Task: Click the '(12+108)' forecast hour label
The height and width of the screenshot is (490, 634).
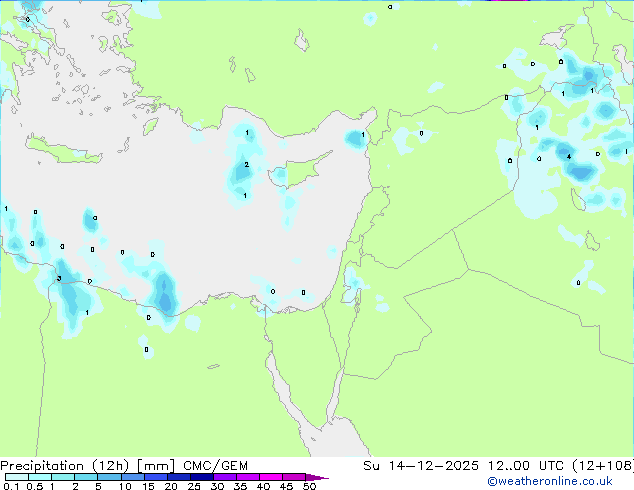Action: pos(603,466)
